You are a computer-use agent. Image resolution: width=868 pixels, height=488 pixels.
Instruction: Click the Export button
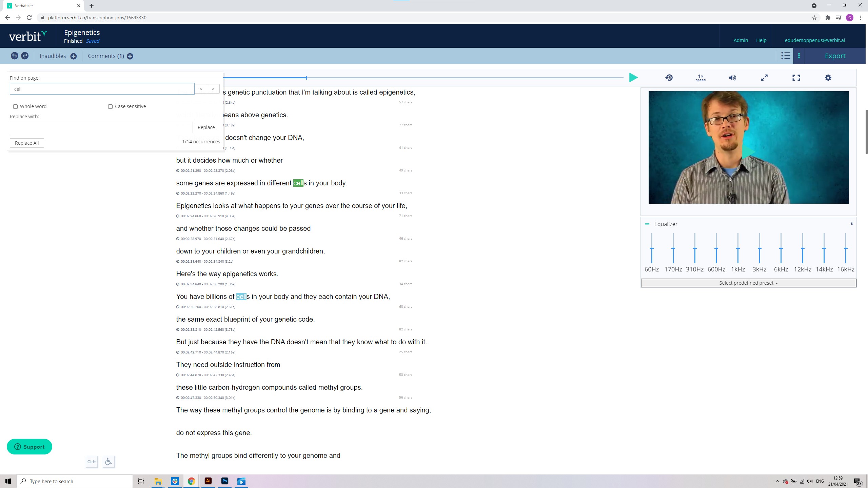[835, 56]
